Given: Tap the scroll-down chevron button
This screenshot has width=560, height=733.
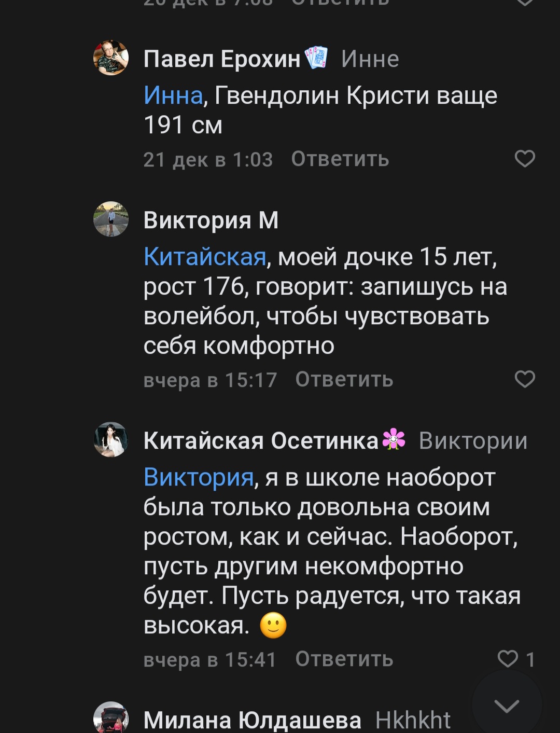Looking at the screenshot, I should [507, 705].
